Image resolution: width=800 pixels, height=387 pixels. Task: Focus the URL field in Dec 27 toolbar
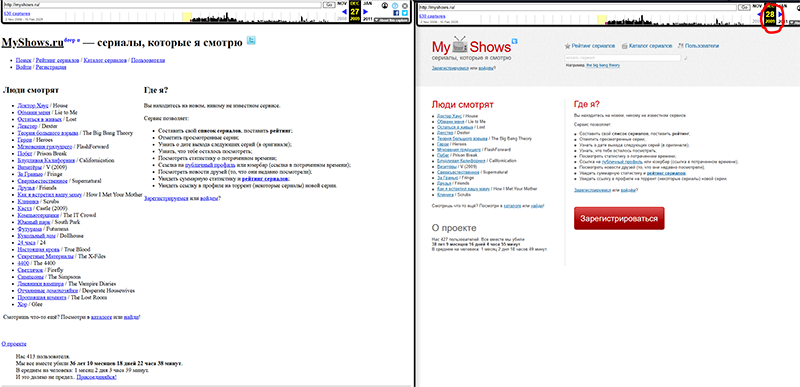coord(163,5)
